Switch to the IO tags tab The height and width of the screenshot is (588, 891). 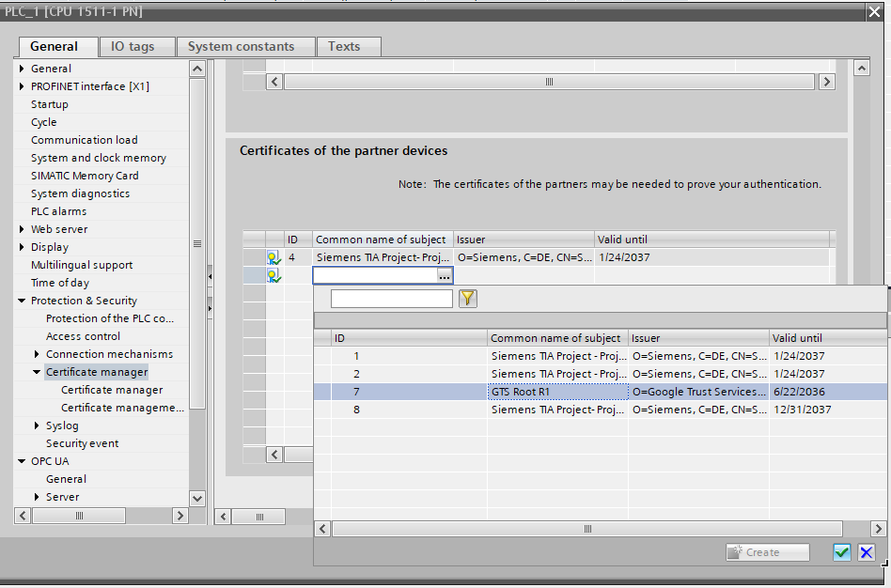coord(132,46)
